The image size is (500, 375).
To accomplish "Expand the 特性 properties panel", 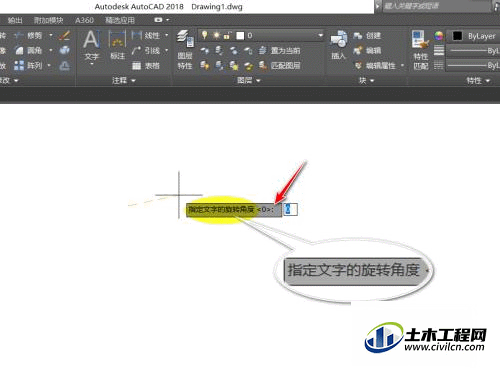I will [x=478, y=80].
